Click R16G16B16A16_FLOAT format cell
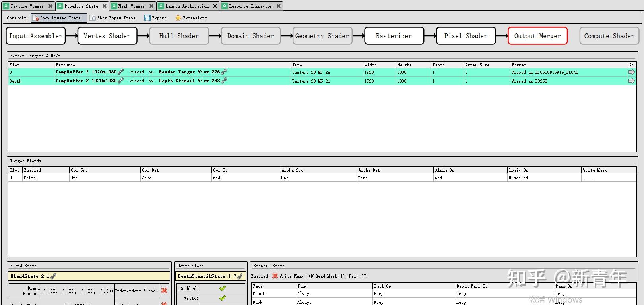This screenshot has height=305, width=644. click(x=568, y=72)
